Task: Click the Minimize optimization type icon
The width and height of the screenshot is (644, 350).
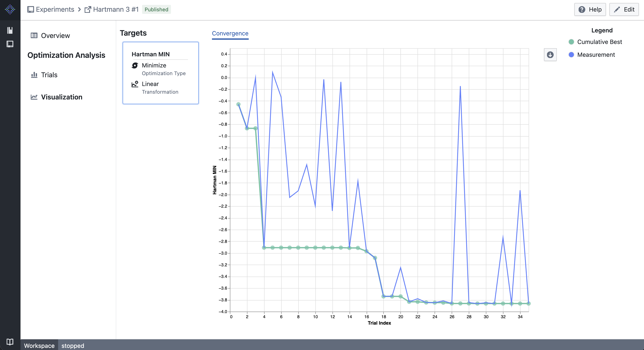Action: [135, 65]
